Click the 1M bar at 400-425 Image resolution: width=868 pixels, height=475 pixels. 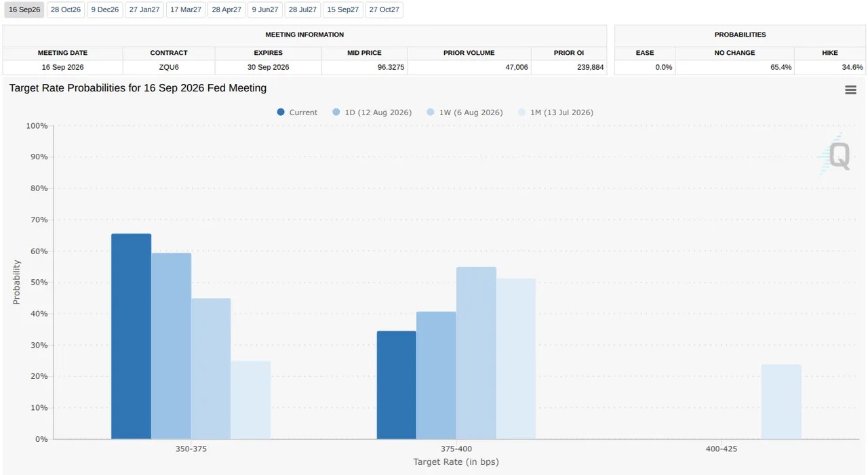781,402
